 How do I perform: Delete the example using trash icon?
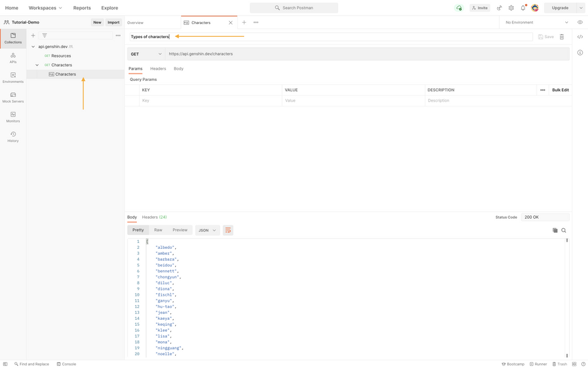click(x=562, y=37)
